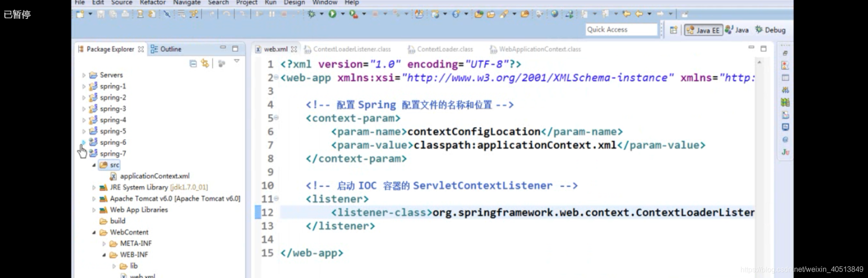868x278 pixels.
Task: Expand the spring-6 project
Action: pyautogui.click(x=83, y=143)
